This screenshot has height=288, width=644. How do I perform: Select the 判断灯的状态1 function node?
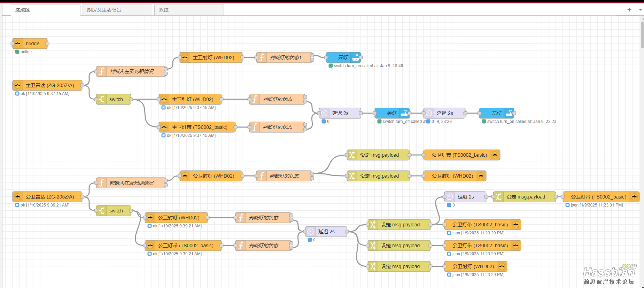point(284,57)
